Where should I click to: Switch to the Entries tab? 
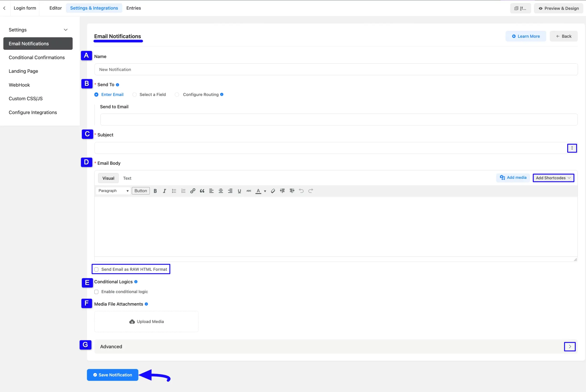(x=134, y=8)
